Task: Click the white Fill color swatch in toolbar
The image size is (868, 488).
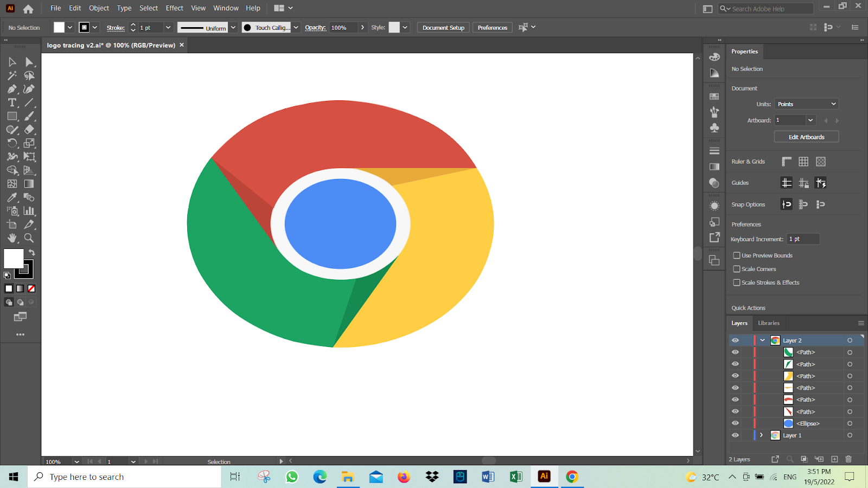Action: coord(13,259)
